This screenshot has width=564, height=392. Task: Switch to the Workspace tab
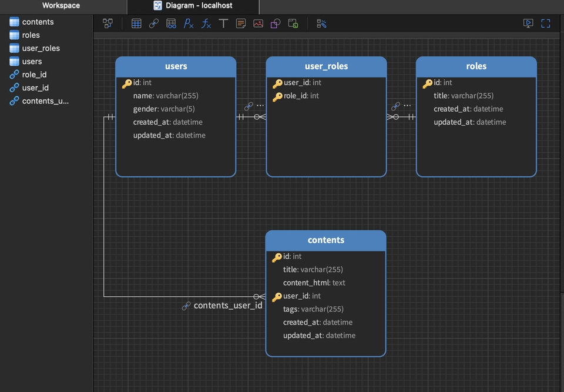click(x=61, y=5)
